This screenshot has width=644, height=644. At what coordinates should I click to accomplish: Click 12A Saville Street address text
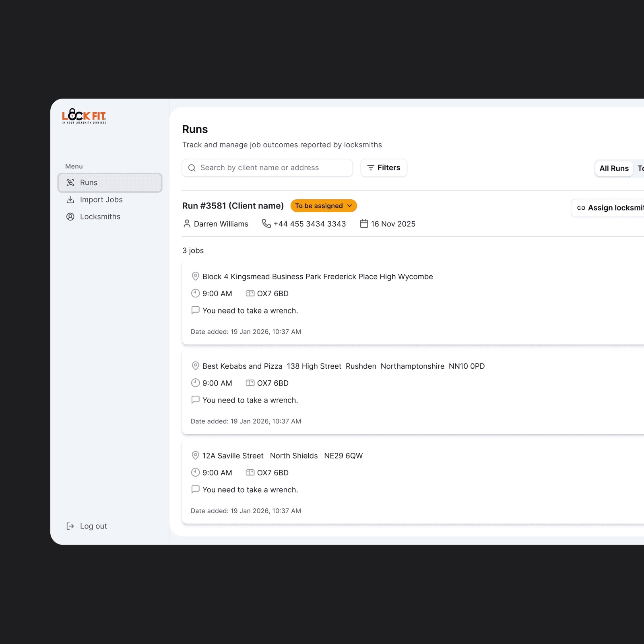[283, 456]
